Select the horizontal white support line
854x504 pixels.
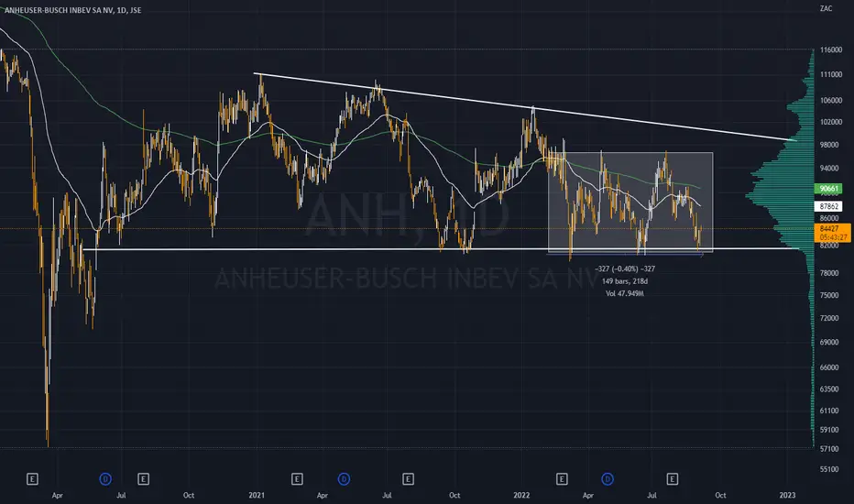click(x=441, y=249)
